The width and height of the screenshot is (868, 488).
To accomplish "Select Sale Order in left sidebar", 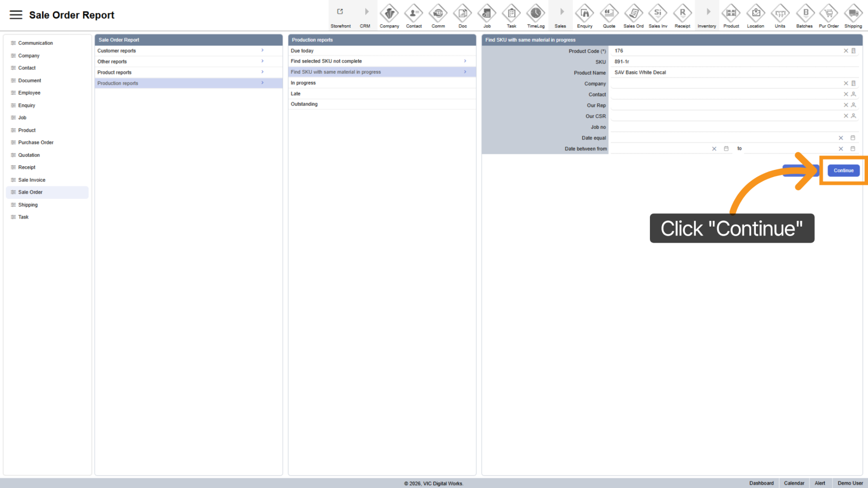I will click(x=47, y=192).
